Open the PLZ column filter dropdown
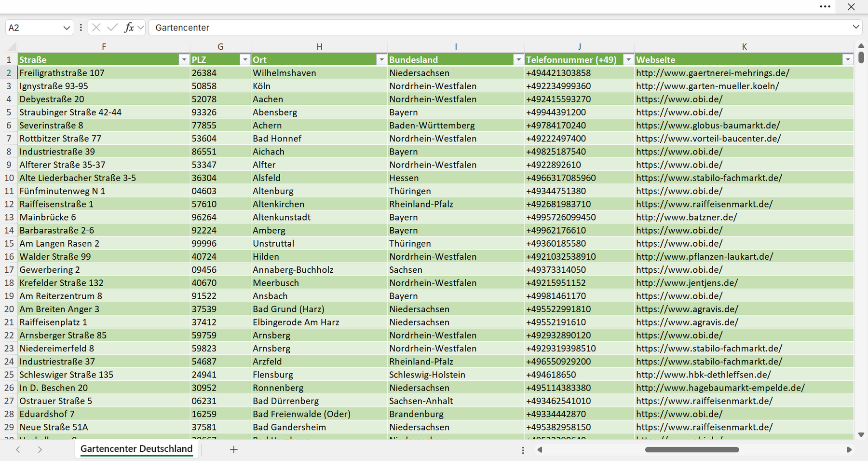This screenshot has height=461, width=868. click(x=245, y=59)
